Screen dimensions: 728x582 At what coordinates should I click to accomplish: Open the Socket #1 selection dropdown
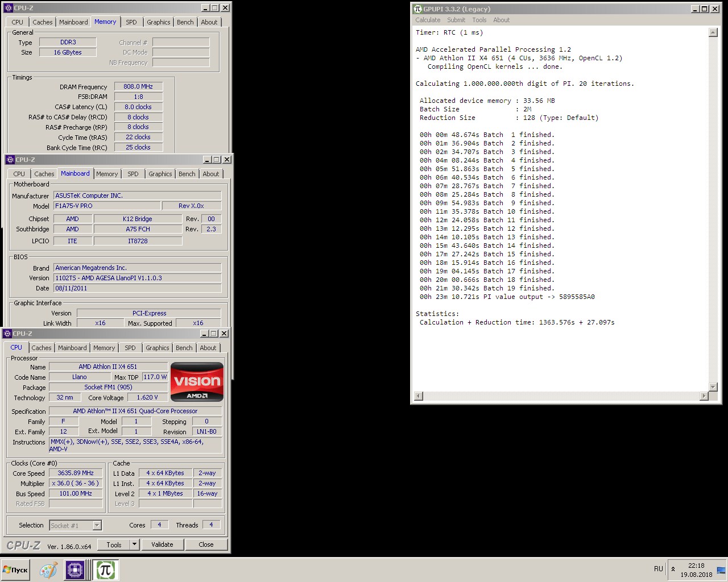[75, 526]
